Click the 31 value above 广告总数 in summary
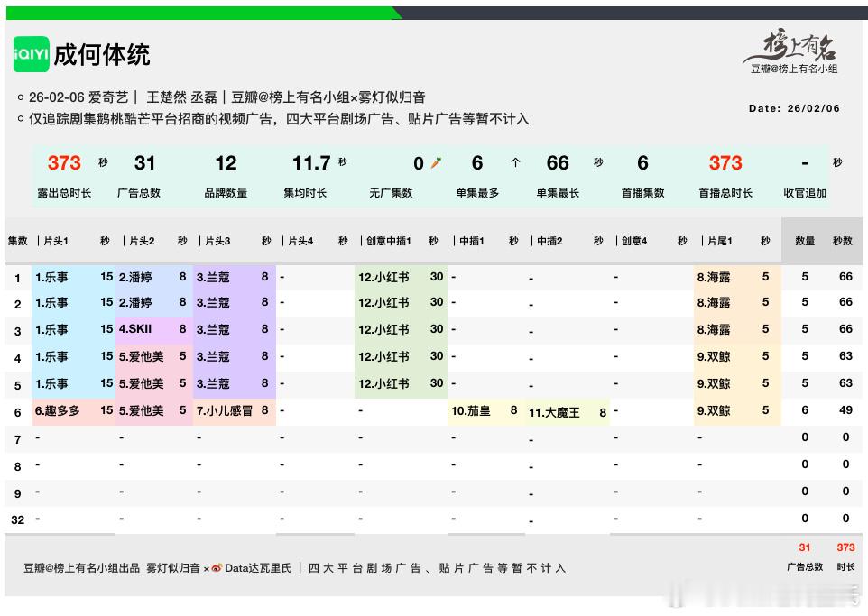868x616 pixels. tap(144, 162)
